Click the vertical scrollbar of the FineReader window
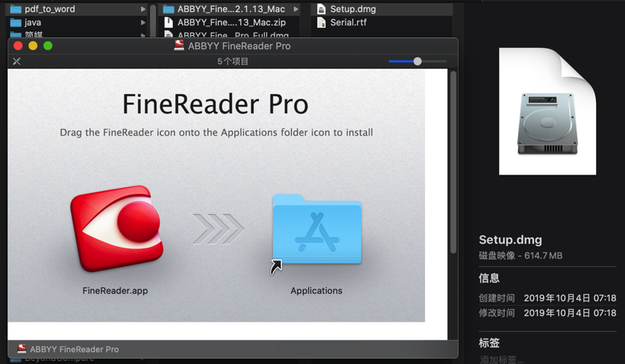625x364 pixels. pyautogui.click(x=453, y=162)
